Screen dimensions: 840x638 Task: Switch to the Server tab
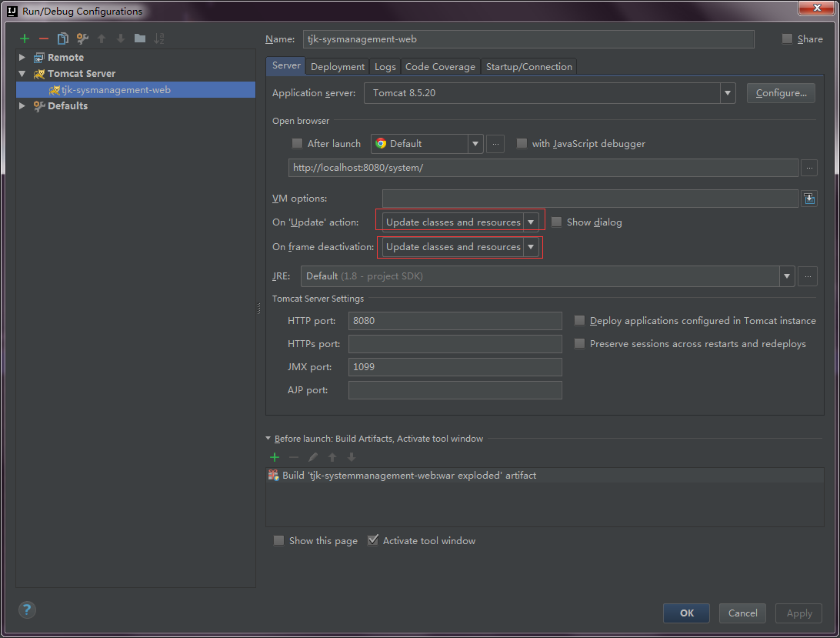286,65
